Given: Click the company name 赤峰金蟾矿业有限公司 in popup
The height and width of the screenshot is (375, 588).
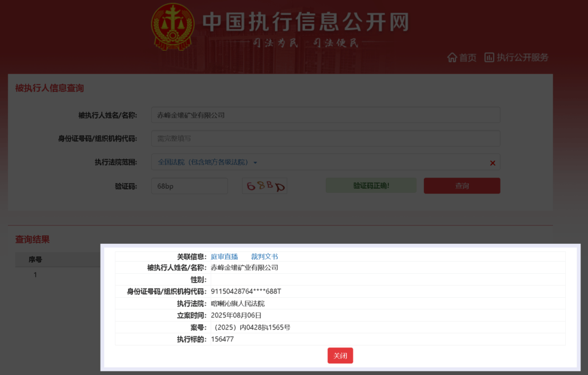Looking at the screenshot, I should pyautogui.click(x=244, y=267).
